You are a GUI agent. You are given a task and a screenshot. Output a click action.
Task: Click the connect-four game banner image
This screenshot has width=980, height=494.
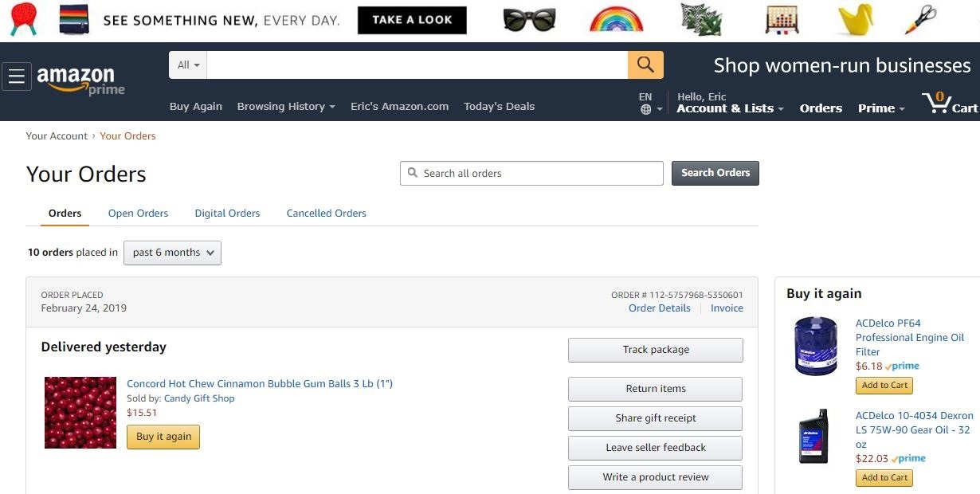[x=782, y=20]
